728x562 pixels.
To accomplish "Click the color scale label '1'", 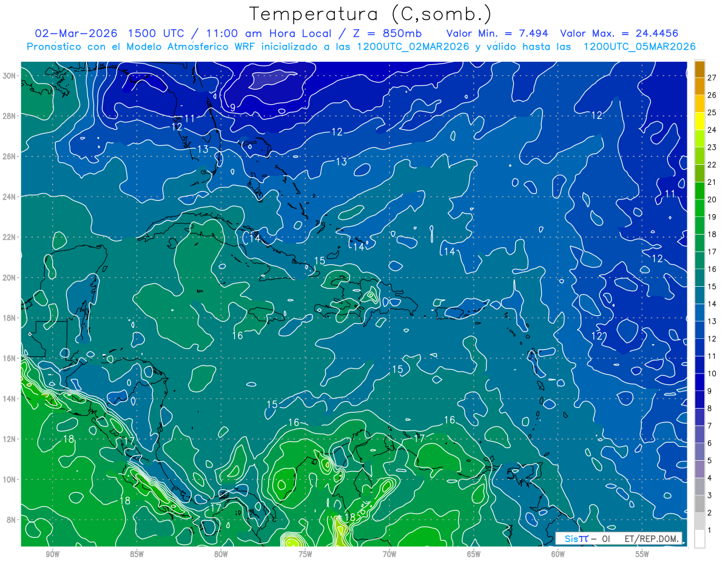I will point(710,530).
